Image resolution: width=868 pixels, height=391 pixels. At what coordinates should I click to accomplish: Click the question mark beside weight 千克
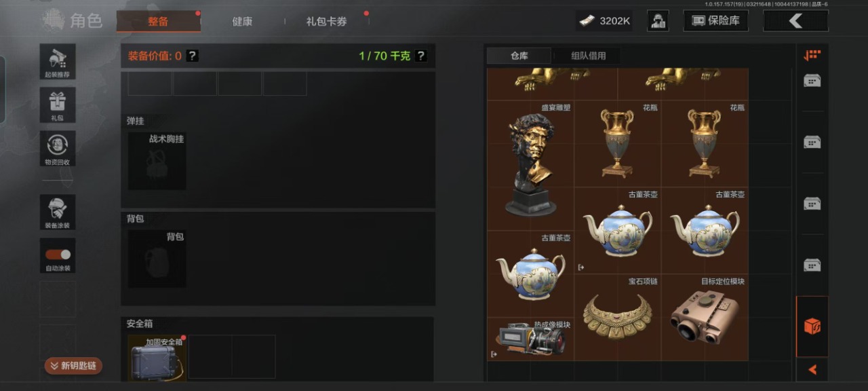click(421, 56)
